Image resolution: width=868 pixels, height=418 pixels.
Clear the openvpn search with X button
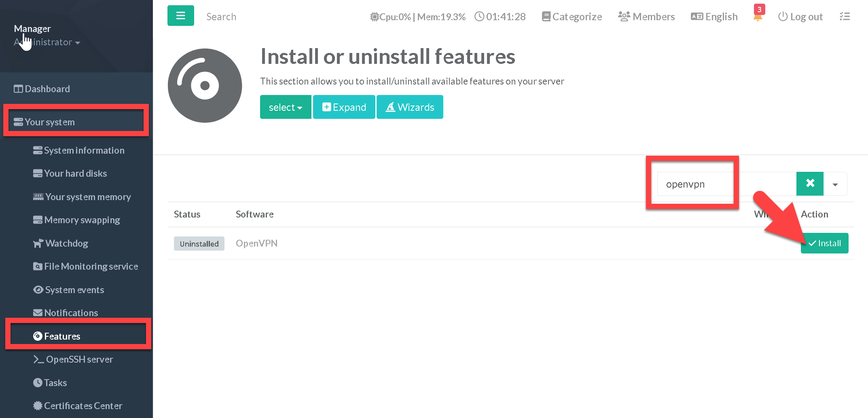click(810, 184)
